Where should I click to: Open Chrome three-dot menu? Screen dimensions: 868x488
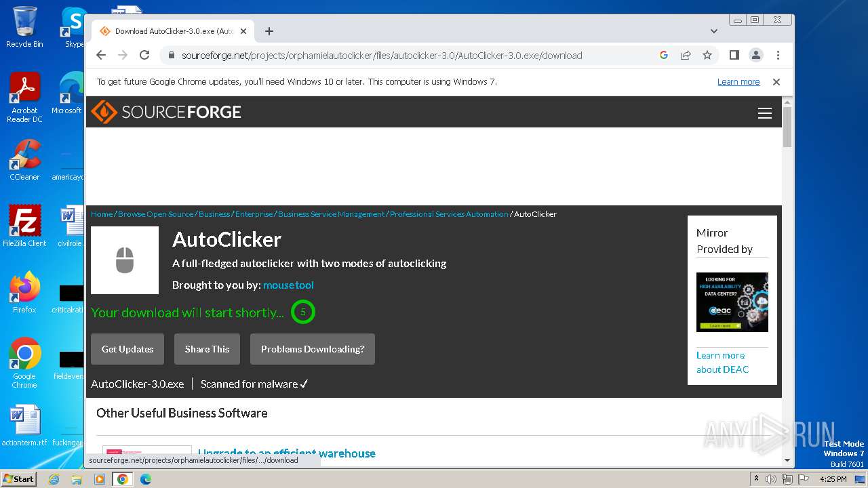(778, 56)
